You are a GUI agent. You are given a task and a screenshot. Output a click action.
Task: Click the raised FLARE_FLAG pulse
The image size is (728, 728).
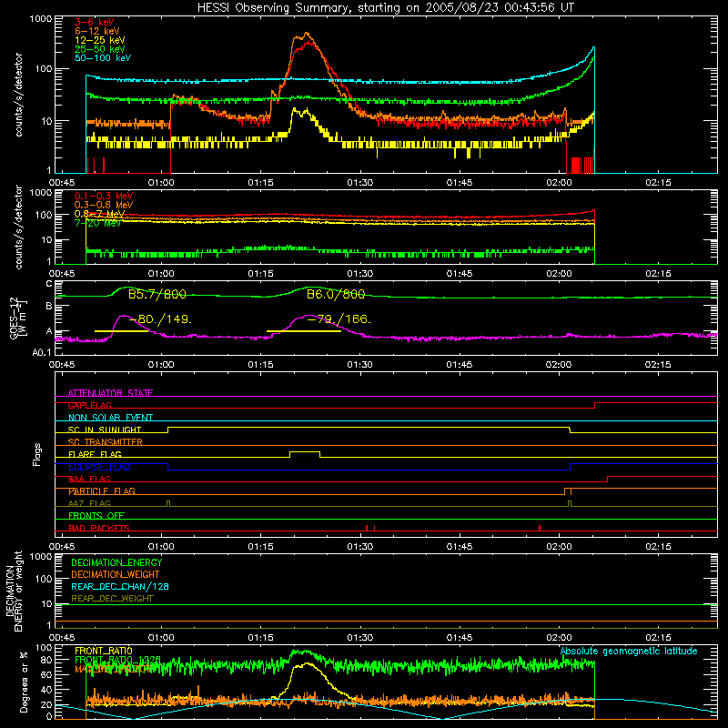click(305, 452)
